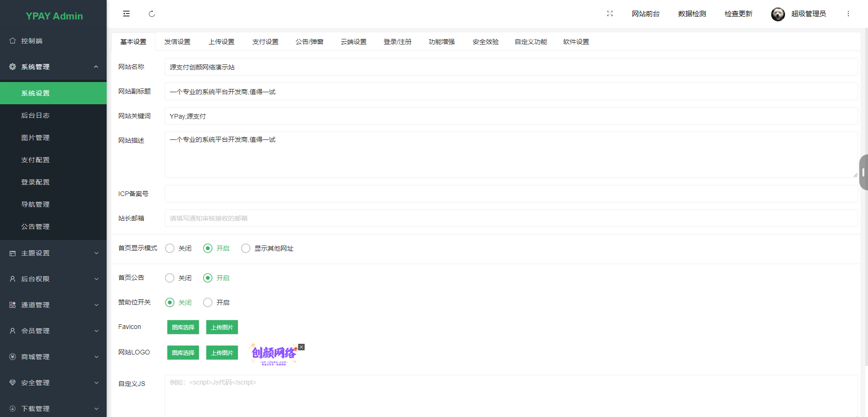Click the 会员管理 person icon
Image resolution: width=868 pixels, height=417 pixels.
(13, 331)
